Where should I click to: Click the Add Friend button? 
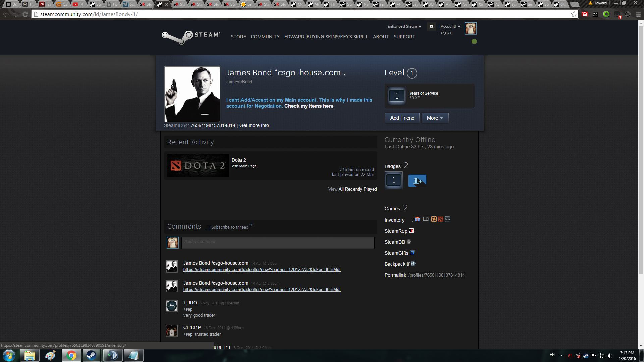coord(402,118)
